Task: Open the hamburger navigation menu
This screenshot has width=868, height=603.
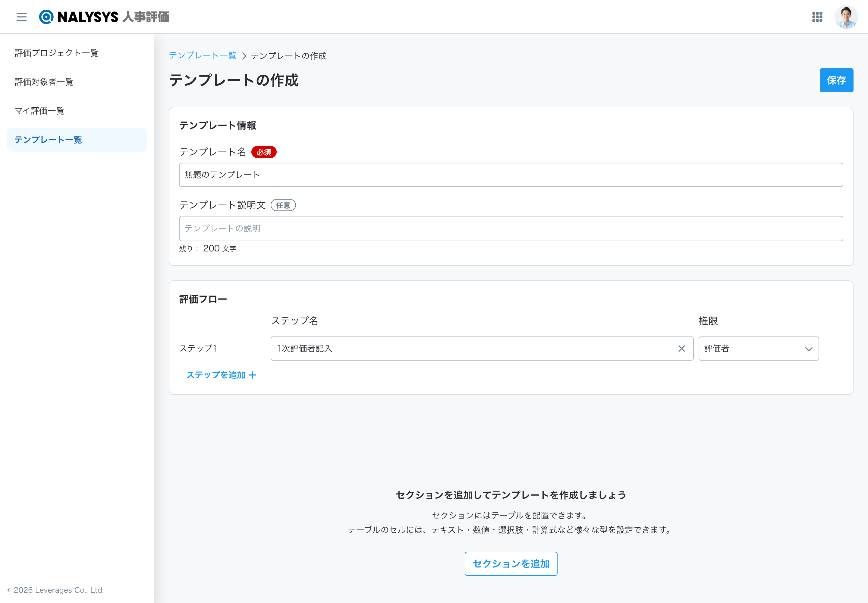Action: coord(21,17)
